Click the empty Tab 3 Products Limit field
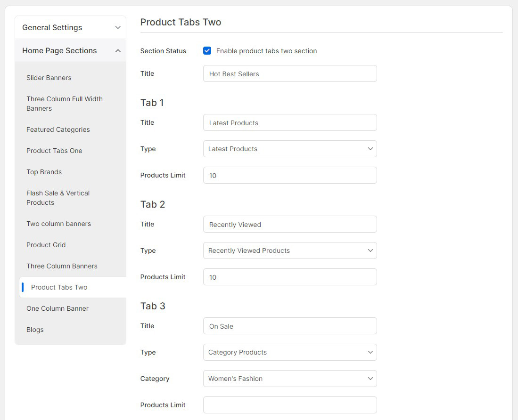This screenshot has height=420, width=518. click(290, 405)
